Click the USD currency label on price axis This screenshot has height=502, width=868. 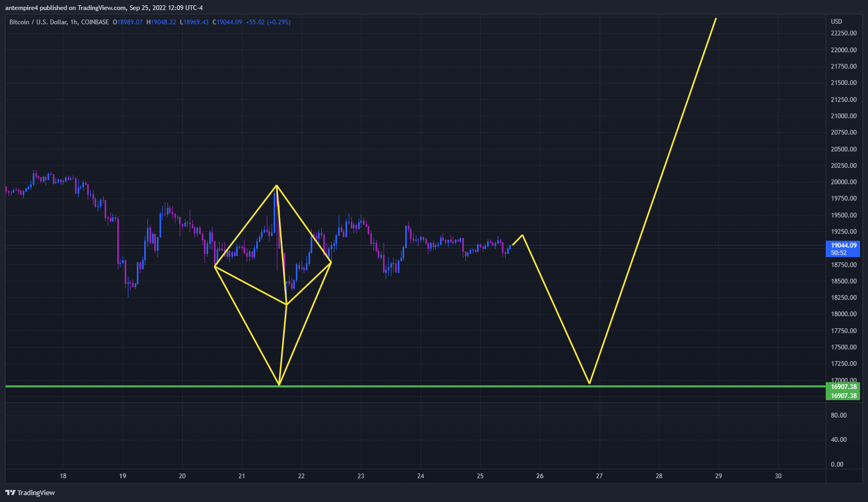pos(836,22)
